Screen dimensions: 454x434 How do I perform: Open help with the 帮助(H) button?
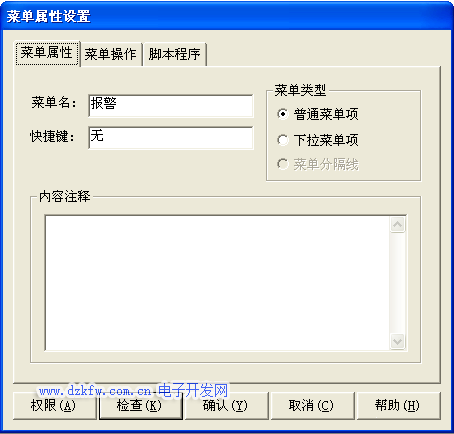pyautogui.click(x=399, y=406)
